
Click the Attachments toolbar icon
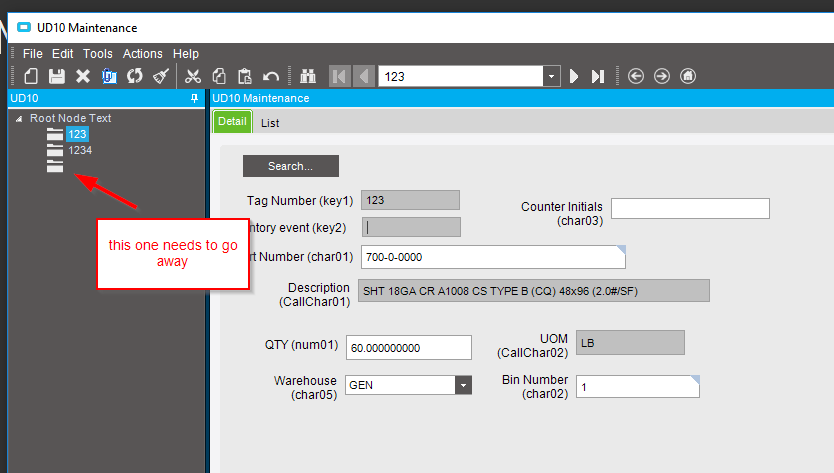tap(109, 76)
